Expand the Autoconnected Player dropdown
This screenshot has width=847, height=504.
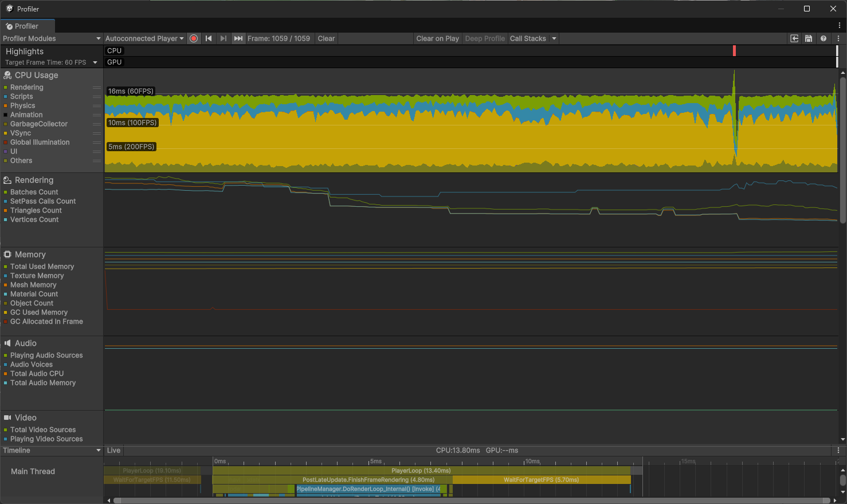click(x=144, y=38)
